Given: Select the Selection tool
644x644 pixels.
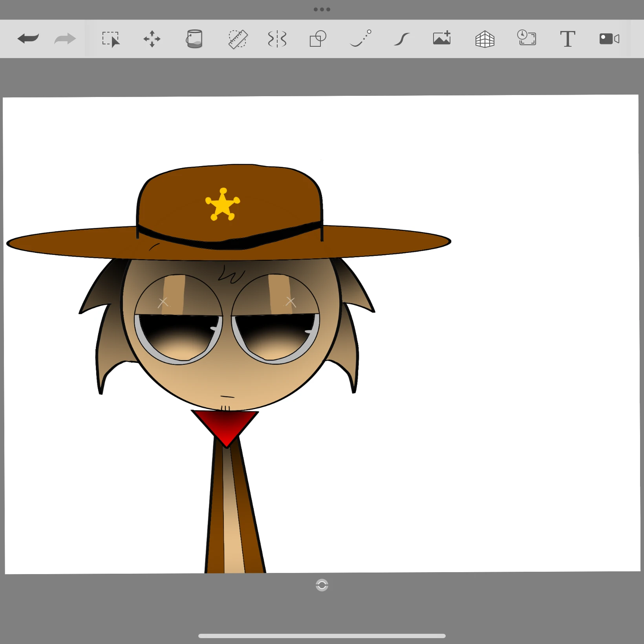Looking at the screenshot, I should tap(111, 39).
